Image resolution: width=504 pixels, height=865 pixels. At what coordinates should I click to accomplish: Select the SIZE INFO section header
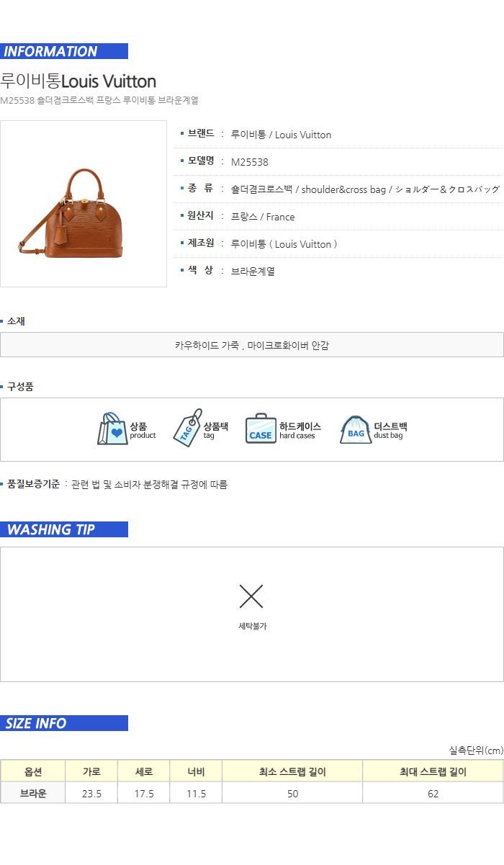point(64,723)
